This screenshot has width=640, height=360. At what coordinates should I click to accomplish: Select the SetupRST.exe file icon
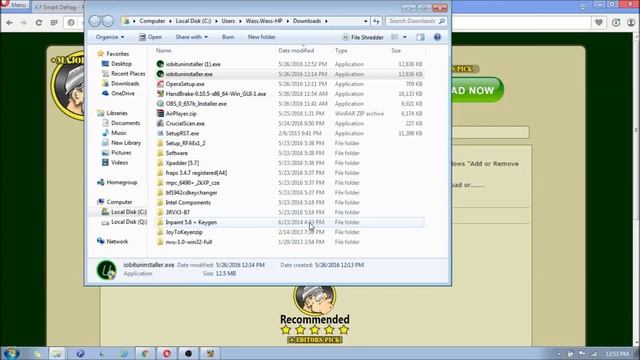160,133
